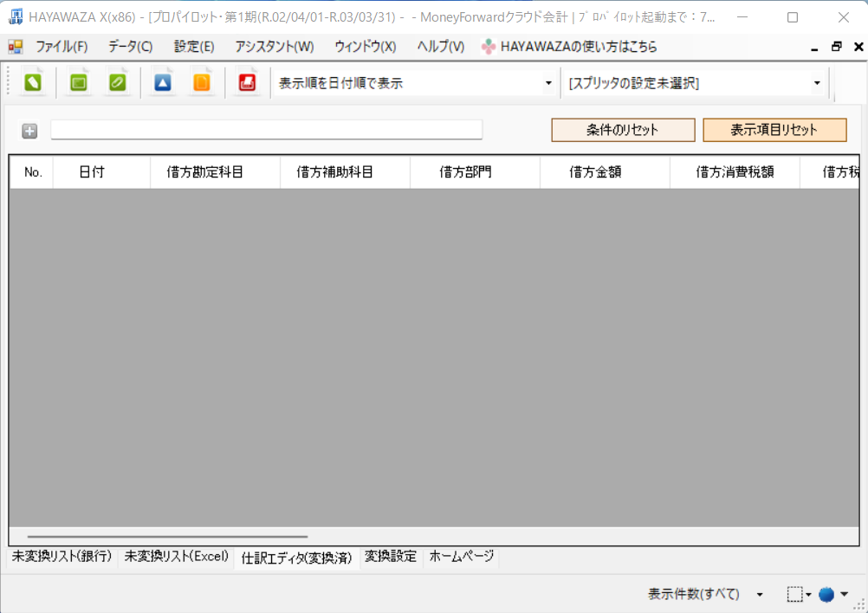This screenshot has height=613, width=868.
Task: Open the [スプリッタの設定未選択] dropdown
Action: [817, 83]
